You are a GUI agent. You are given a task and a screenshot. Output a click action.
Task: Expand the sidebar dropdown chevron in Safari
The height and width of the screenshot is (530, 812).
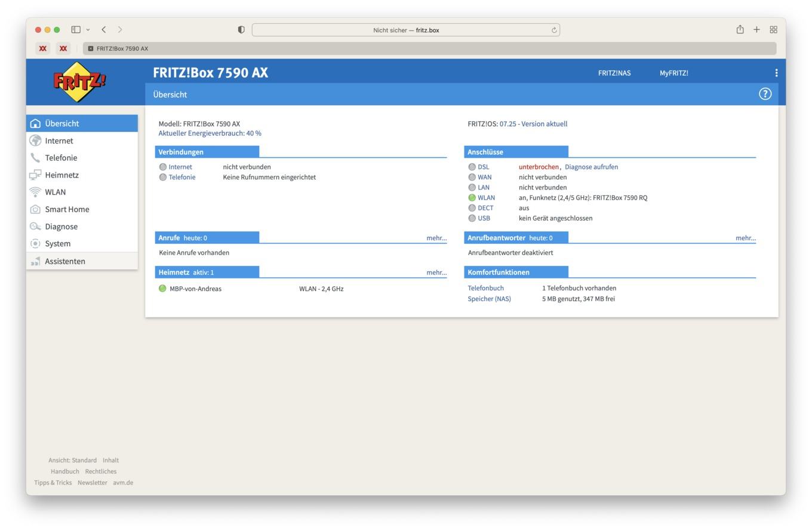coord(88,29)
